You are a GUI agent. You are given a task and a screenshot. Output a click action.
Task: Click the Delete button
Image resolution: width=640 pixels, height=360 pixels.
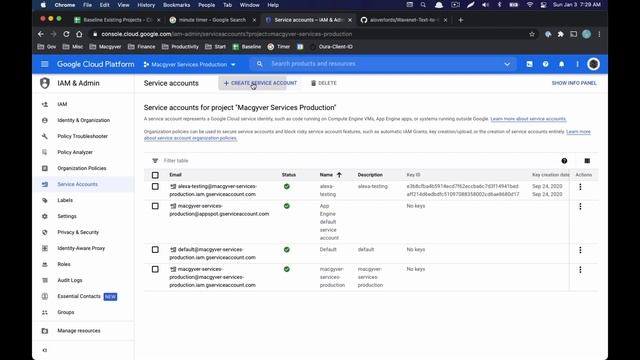tap(324, 83)
